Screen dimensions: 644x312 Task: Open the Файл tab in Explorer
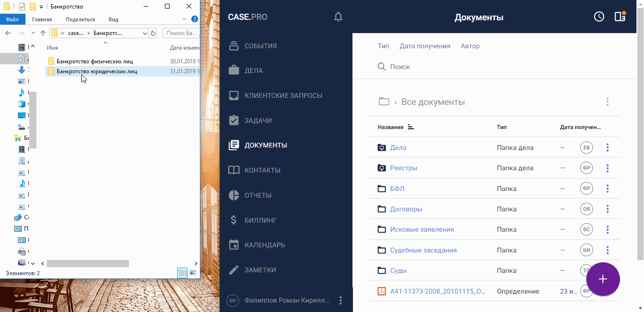point(12,19)
